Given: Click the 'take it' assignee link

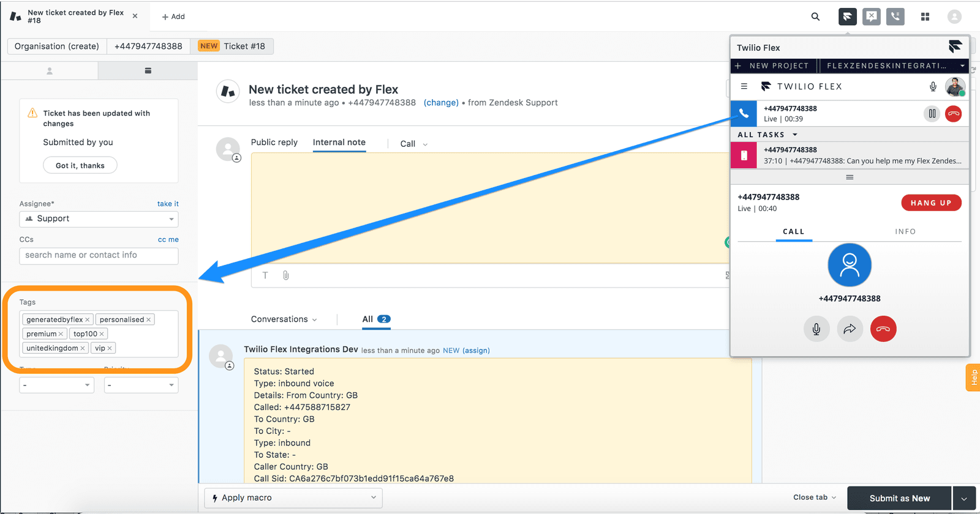Looking at the screenshot, I should click(x=168, y=204).
